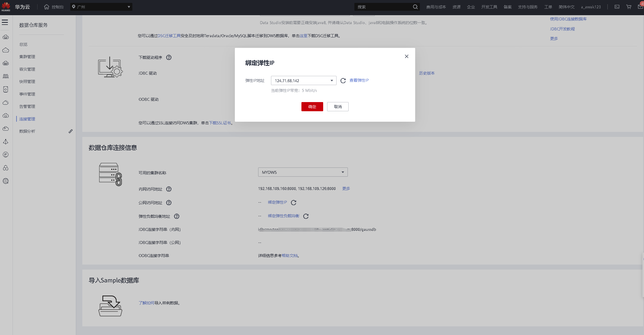Click the link icon beside 数据分析

point(71,131)
